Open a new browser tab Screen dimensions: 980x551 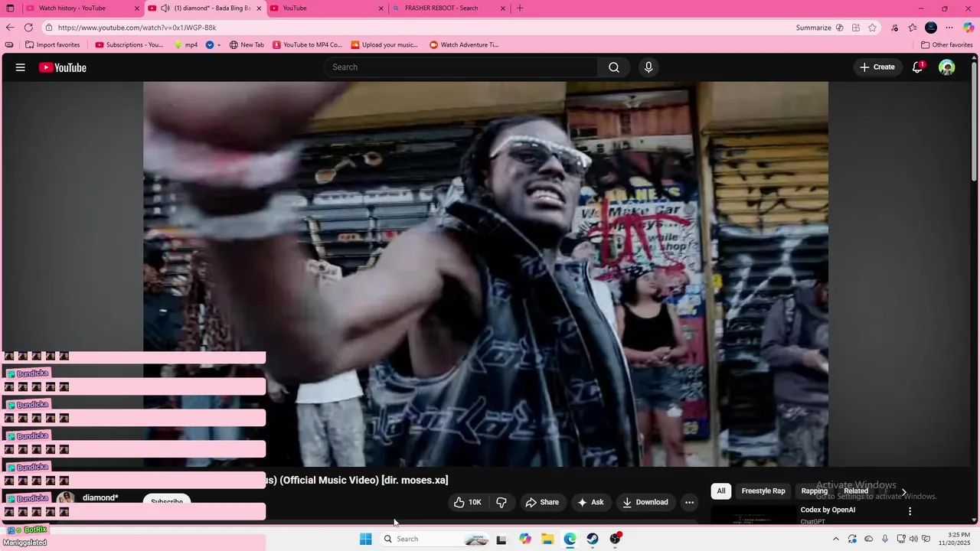(520, 8)
